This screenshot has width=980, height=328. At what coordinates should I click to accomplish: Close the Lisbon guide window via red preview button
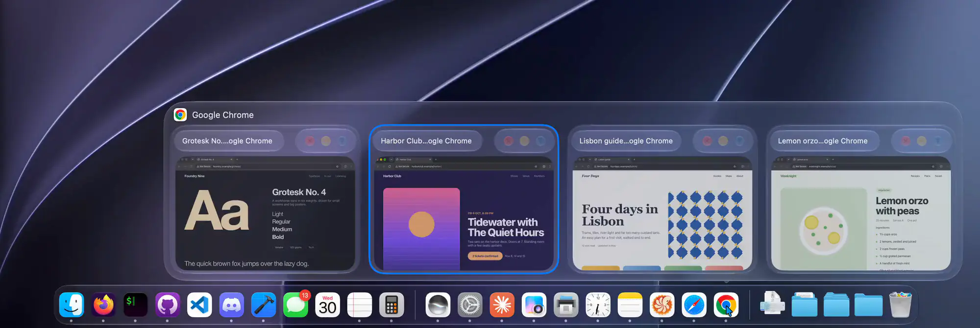coord(707,141)
